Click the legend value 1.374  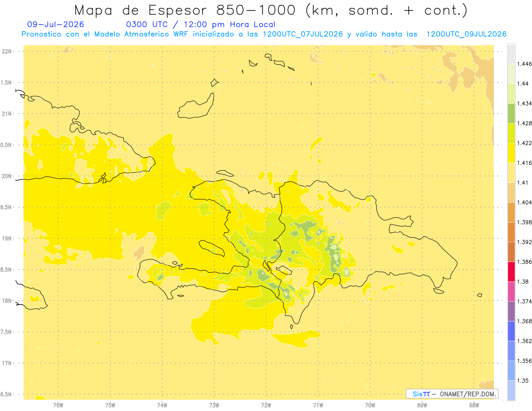pos(525,301)
